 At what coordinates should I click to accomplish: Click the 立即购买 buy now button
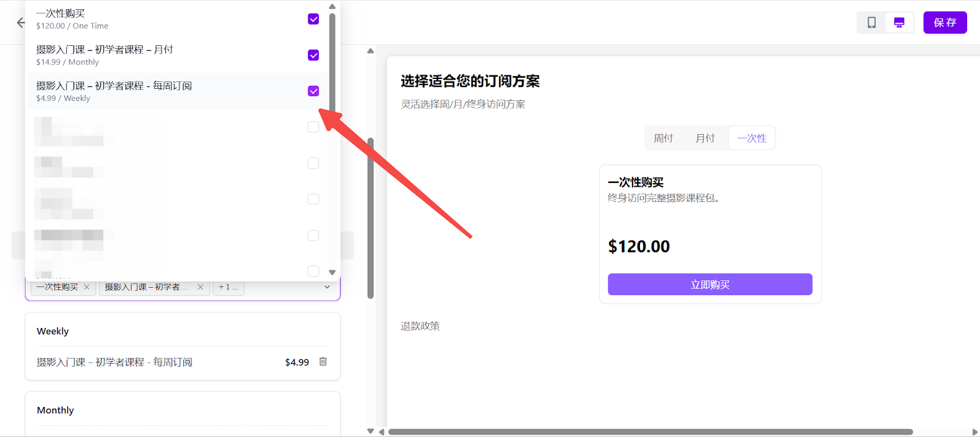pos(709,285)
